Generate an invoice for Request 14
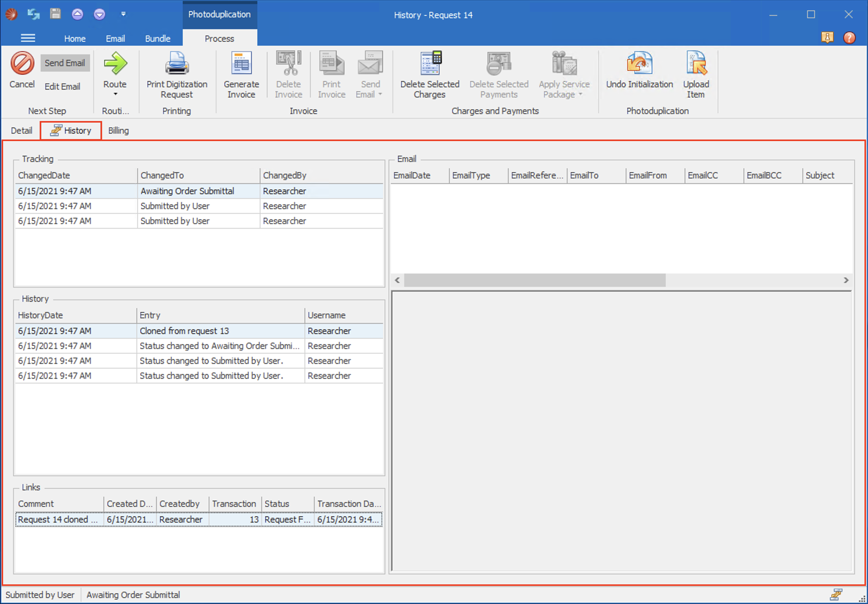The width and height of the screenshot is (868, 604). (x=241, y=73)
